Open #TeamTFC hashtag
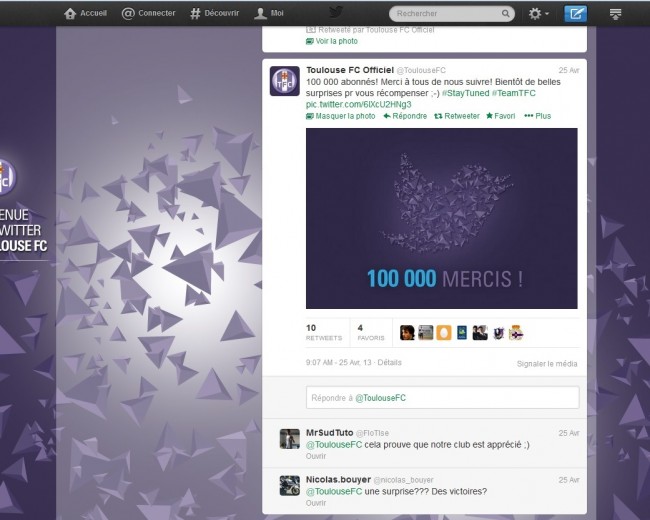Image resolution: width=650 pixels, height=520 pixels. [x=514, y=93]
